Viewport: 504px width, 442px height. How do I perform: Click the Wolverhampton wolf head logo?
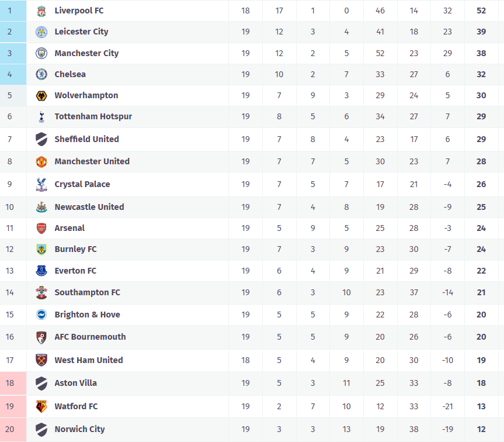click(x=41, y=95)
